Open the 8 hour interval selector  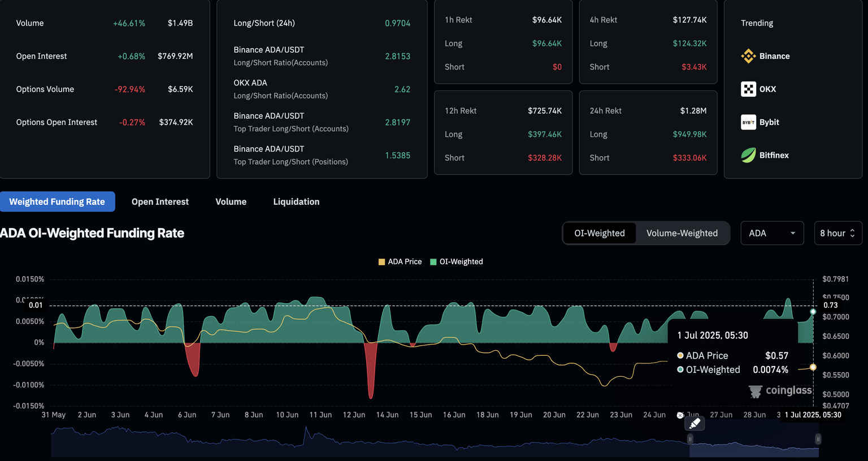837,233
